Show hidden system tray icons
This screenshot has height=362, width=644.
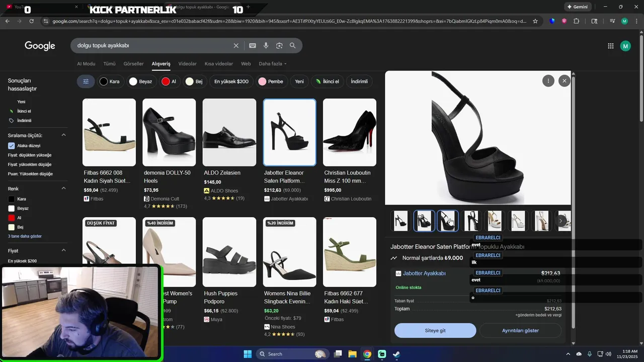tap(568, 354)
